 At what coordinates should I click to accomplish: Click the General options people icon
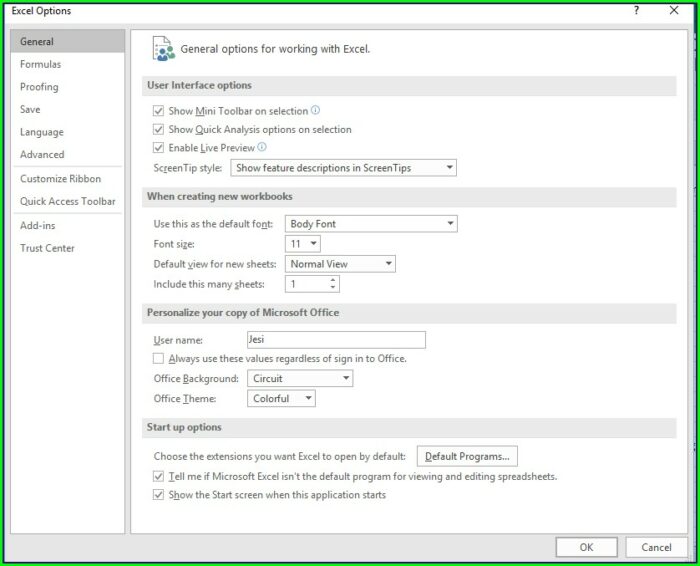pyautogui.click(x=163, y=49)
